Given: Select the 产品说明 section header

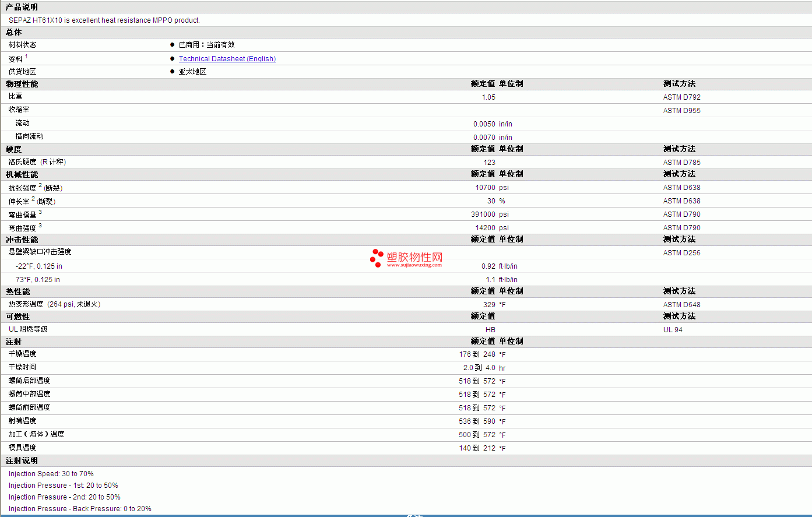Looking at the screenshot, I should [22, 7].
